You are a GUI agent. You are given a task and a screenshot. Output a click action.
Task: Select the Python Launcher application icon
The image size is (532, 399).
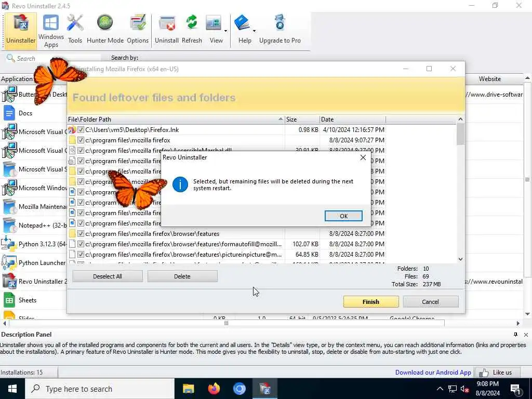tap(9, 263)
